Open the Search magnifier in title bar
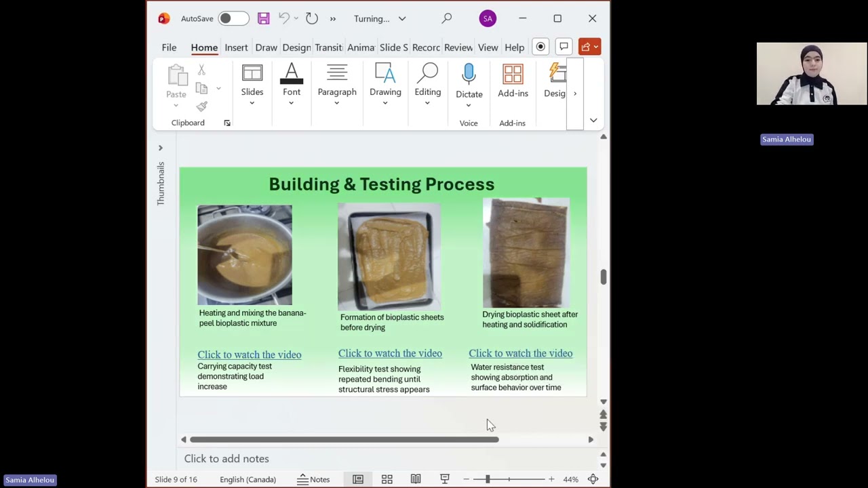868x488 pixels. coord(447,18)
